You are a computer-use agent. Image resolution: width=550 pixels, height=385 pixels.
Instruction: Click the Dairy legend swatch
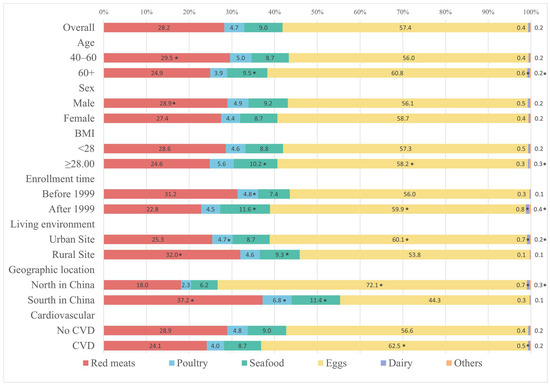[383, 363]
